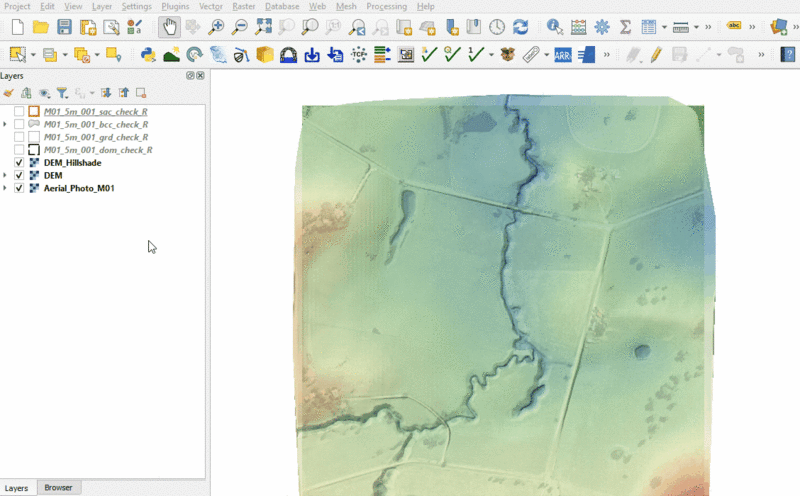Select the Pan Map hand tool
The height and width of the screenshot is (496, 800).
(169, 27)
